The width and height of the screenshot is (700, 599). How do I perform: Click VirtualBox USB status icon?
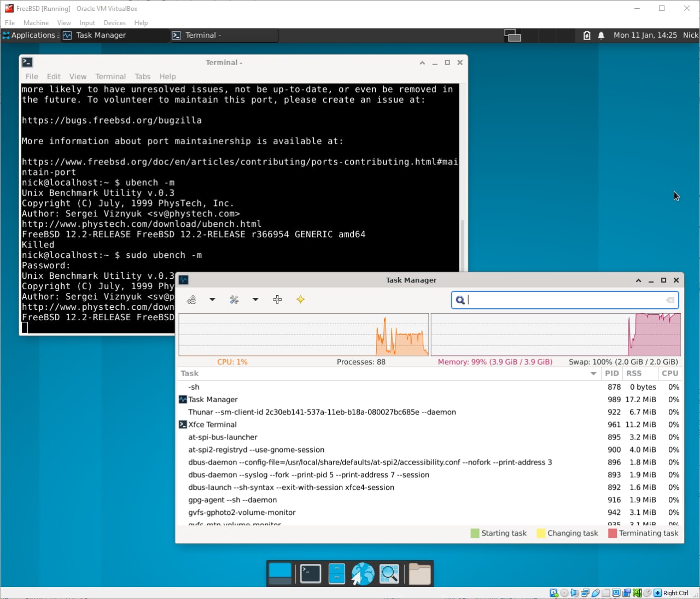click(596, 593)
